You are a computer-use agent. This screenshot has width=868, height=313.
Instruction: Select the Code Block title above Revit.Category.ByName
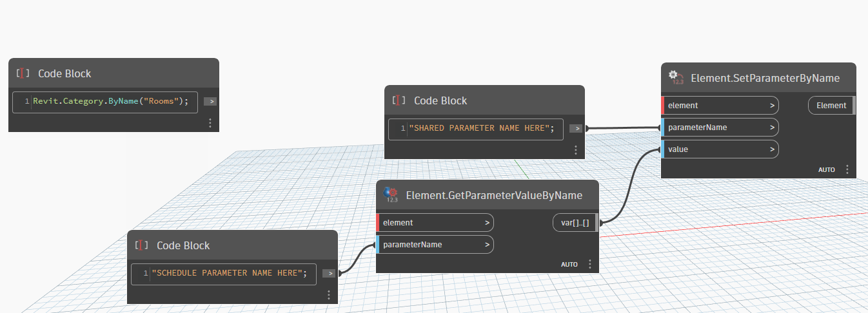click(x=64, y=73)
